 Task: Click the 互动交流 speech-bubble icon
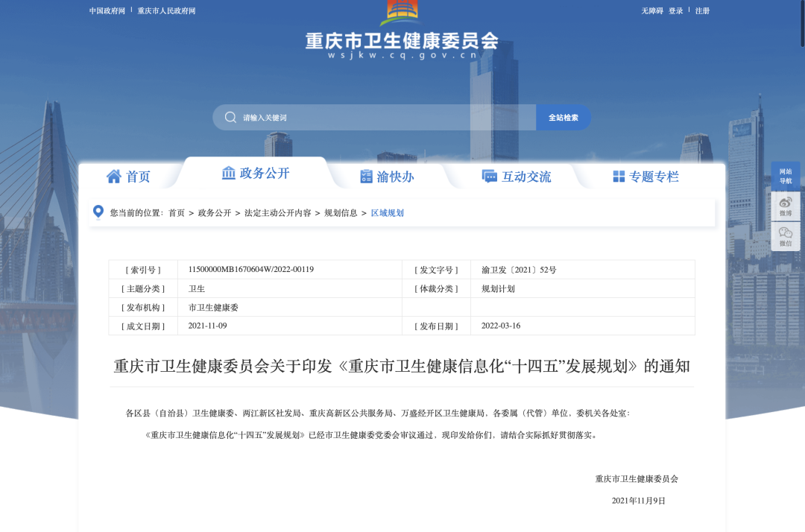click(x=489, y=176)
